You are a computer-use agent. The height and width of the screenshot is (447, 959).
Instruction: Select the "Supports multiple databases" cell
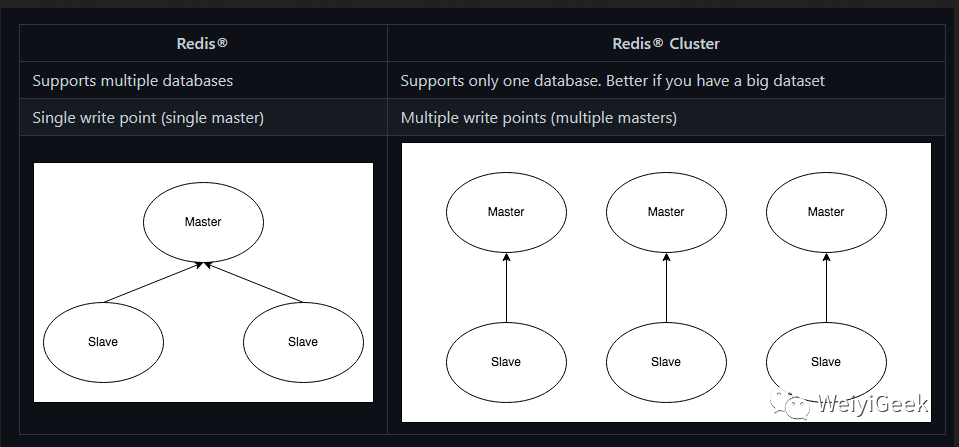(x=133, y=80)
